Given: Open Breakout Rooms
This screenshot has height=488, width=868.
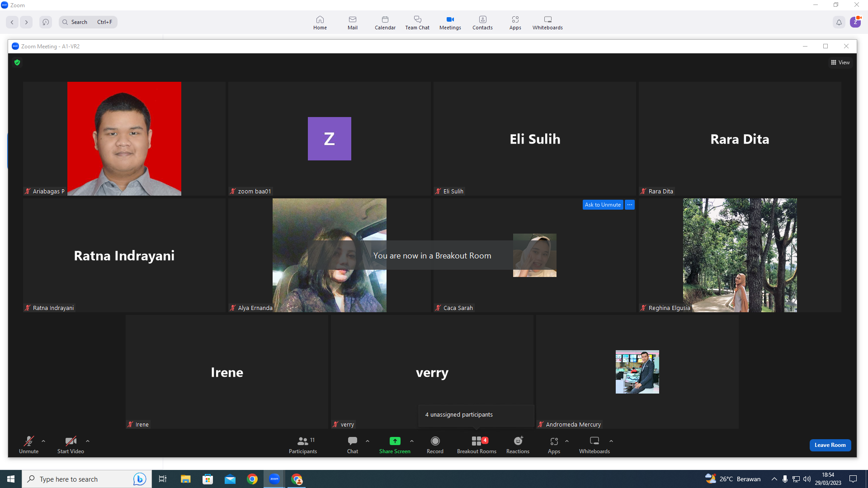Looking at the screenshot, I should pos(476,445).
